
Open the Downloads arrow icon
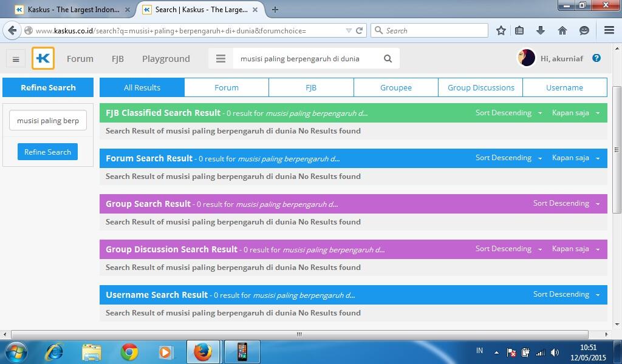click(x=540, y=30)
